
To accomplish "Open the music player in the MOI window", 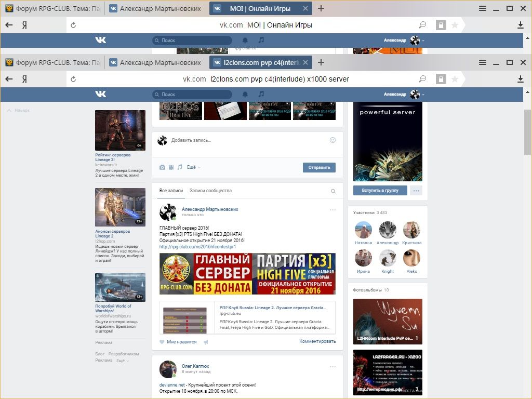I will pos(261,39).
